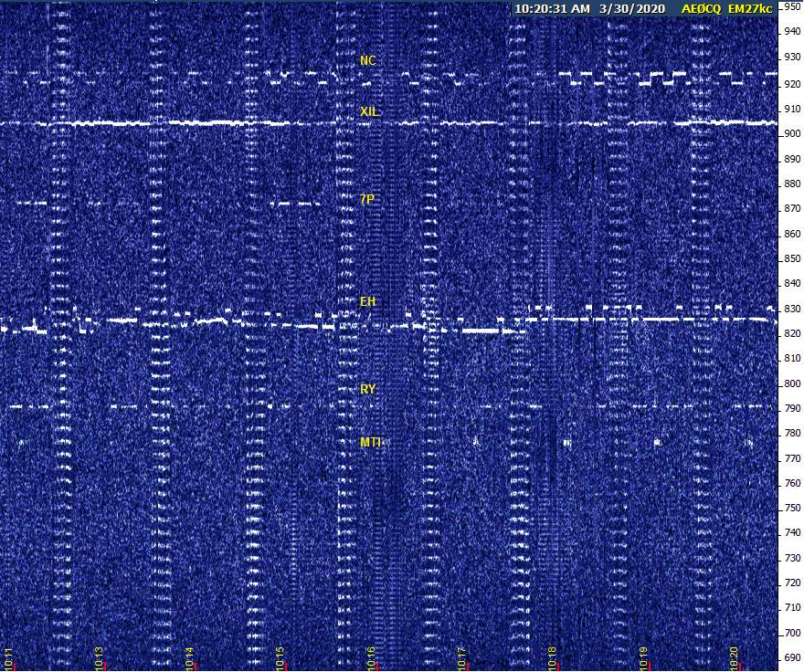The width and height of the screenshot is (804, 672).
Task: Click the MTI station label
Action: coord(370,442)
